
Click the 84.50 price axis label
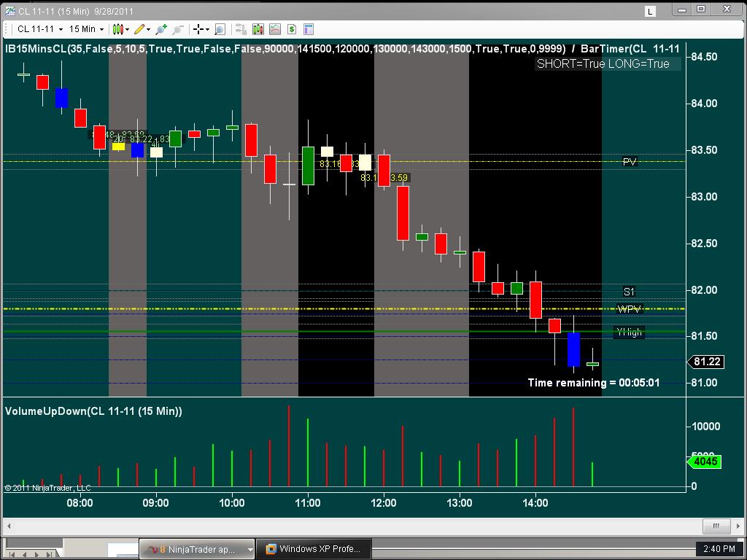click(x=704, y=57)
